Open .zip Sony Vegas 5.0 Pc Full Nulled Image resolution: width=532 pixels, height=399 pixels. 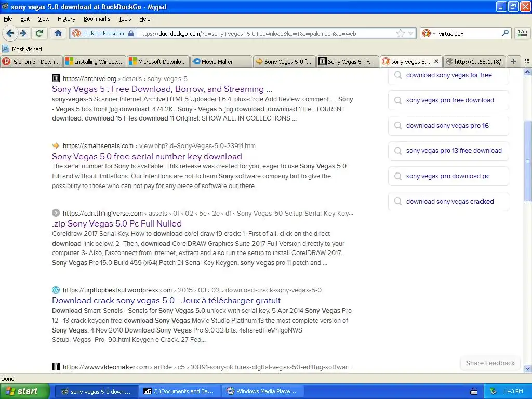coord(117,223)
